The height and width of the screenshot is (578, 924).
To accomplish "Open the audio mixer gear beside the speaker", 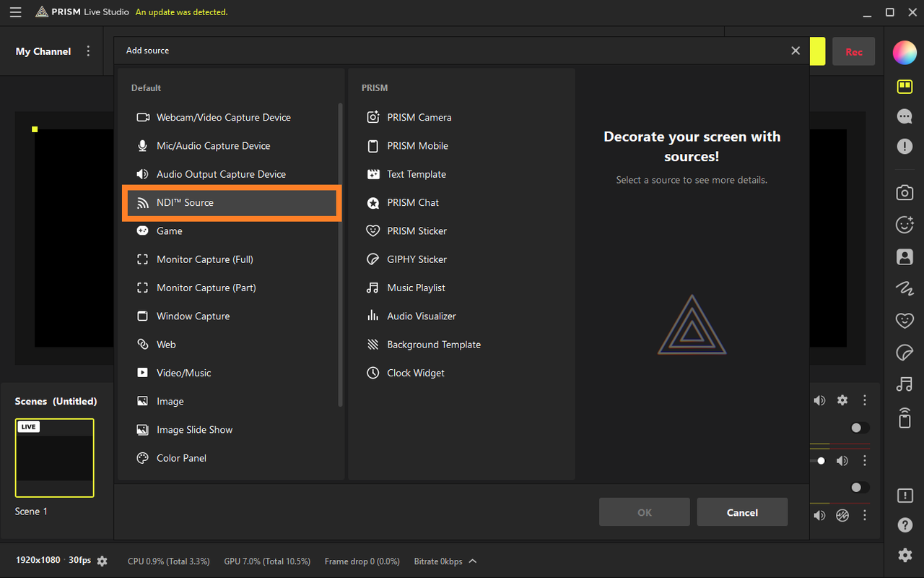I will (842, 400).
